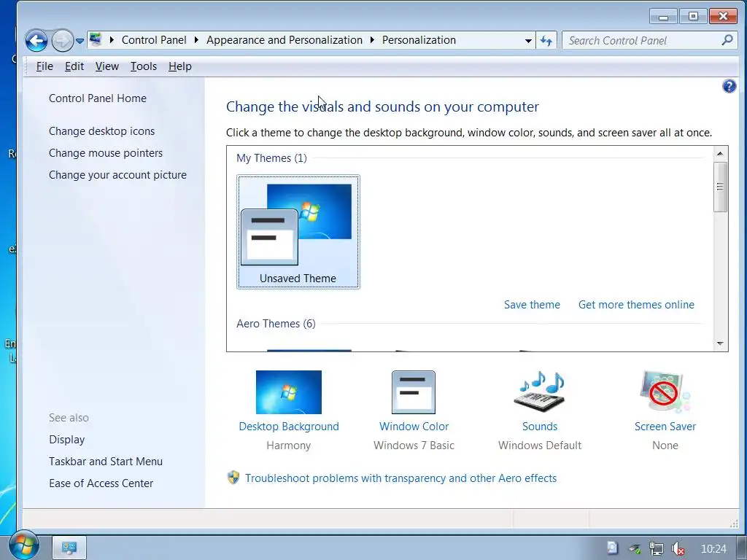Open the recent pages dropdown arrow
Viewport: 747px width, 560px height.
(80, 41)
